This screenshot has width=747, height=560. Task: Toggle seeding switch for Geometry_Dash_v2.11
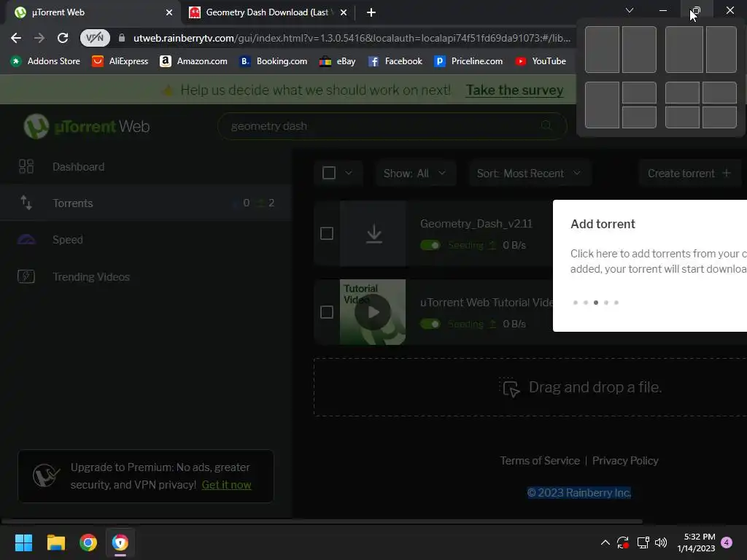(x=430, y=245)
